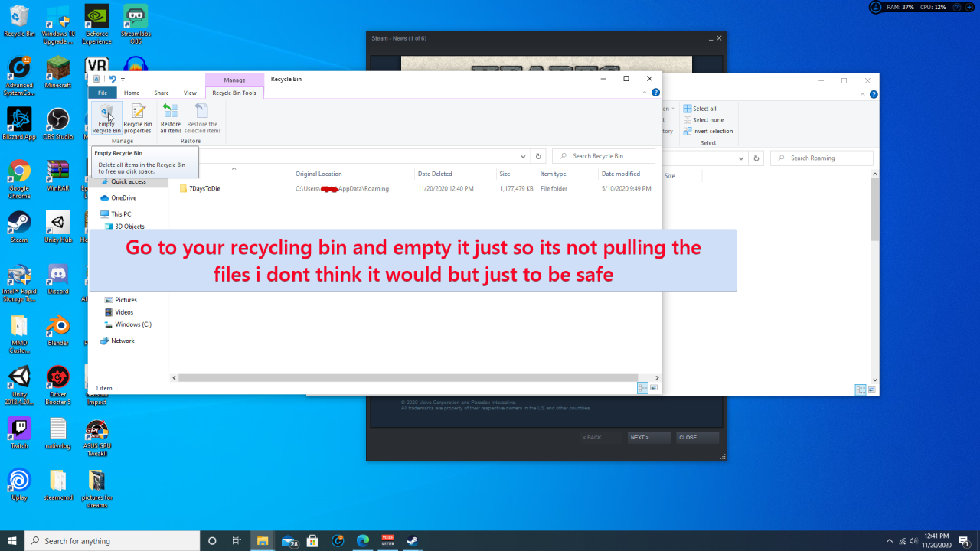Switch Recycle Bin to details view
Viewport: 980px width, 551px height.
(642, 388)
